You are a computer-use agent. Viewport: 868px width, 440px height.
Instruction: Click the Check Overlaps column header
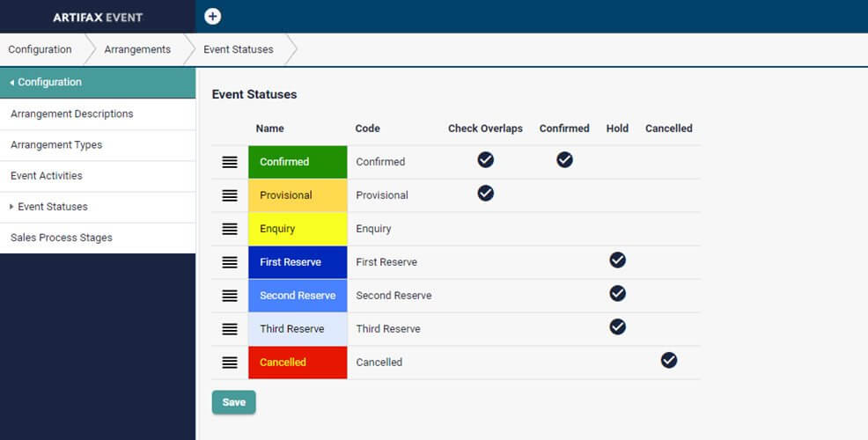pos(485,128)
